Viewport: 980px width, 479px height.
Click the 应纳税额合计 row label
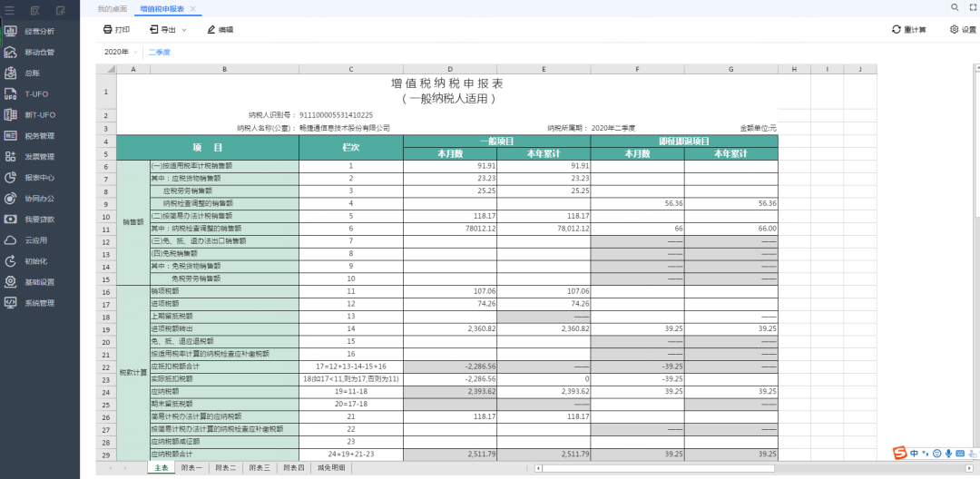point(224,454)
